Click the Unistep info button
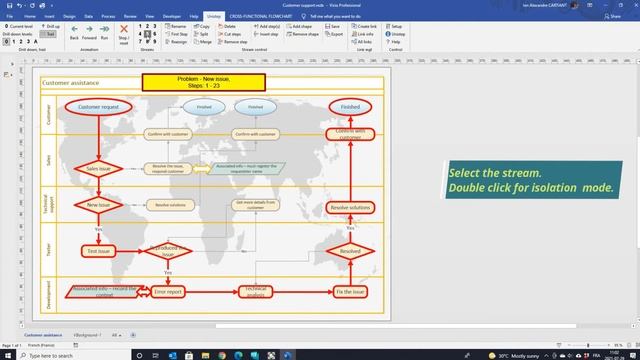This screenshot has width=640, height=360. coord(395,34)
